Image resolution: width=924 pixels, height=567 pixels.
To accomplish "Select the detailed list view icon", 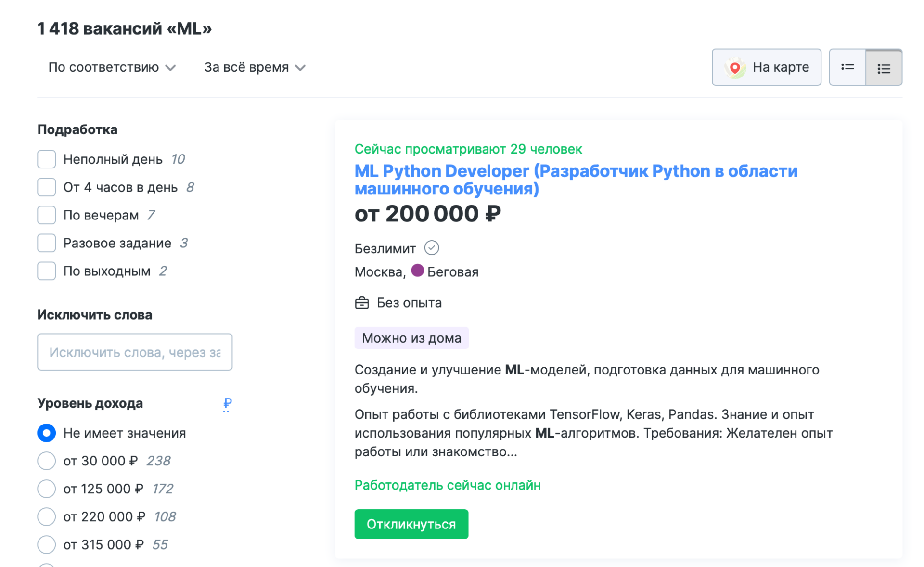I will [884, 67].
